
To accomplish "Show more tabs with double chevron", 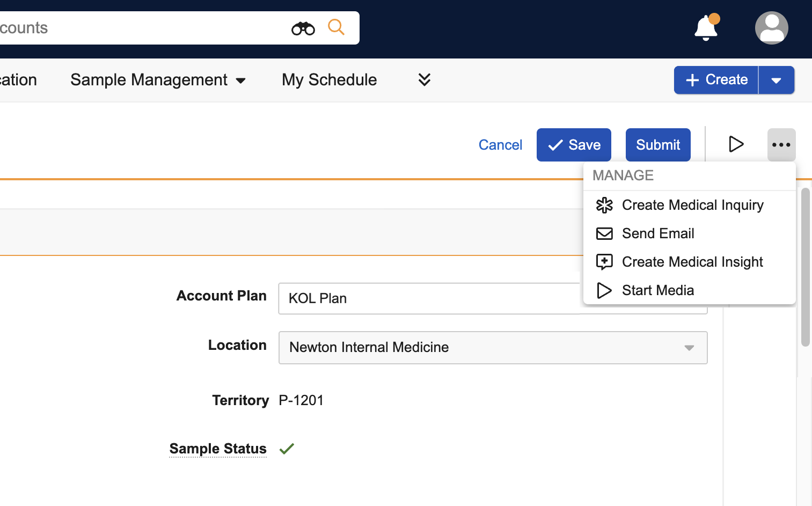I will click(424, 80).
